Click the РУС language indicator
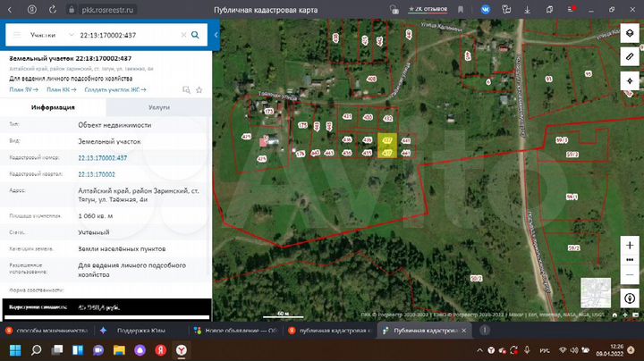Image resolution: width=644 pixels, height=361 pixels. point(545,351)
